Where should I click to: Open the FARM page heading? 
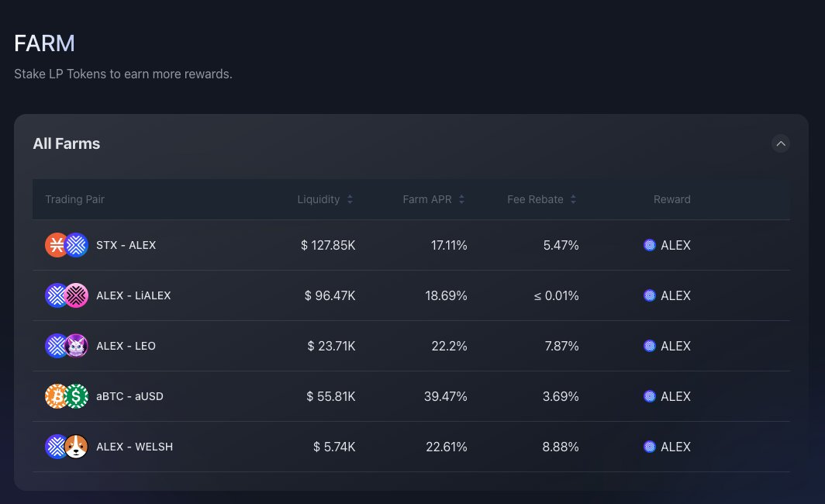tap(44, 44)
